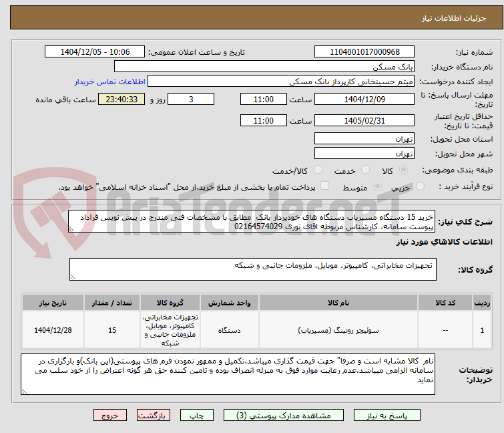The height and width of the screenshot is (433, 504).
Task: Click the گروه کالا column header
Action: 170,303
